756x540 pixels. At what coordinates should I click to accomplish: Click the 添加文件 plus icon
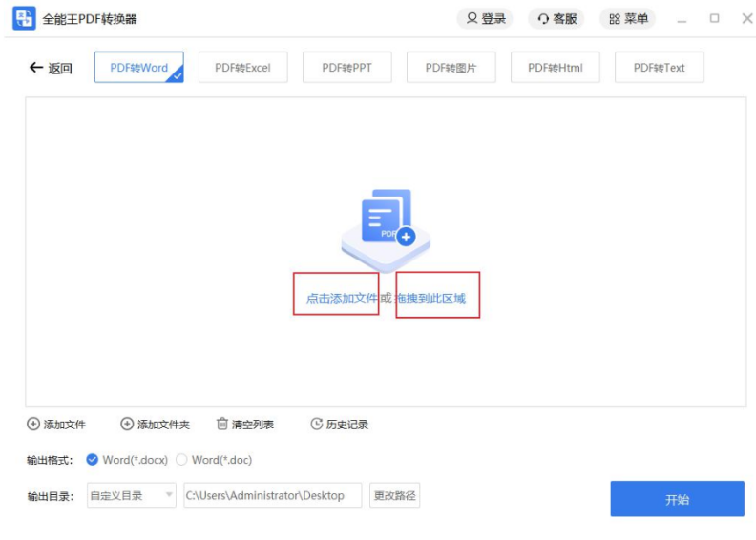[33, 425]
